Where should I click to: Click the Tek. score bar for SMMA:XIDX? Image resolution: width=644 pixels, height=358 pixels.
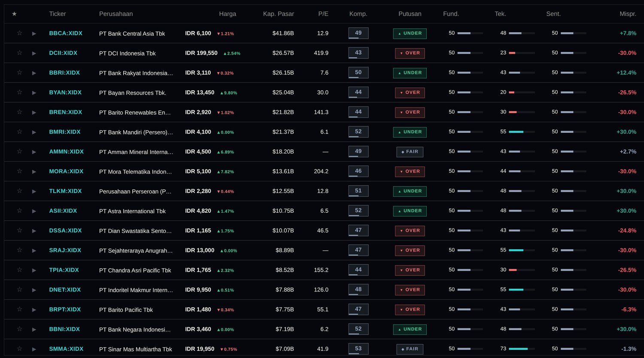click(522, 349)
